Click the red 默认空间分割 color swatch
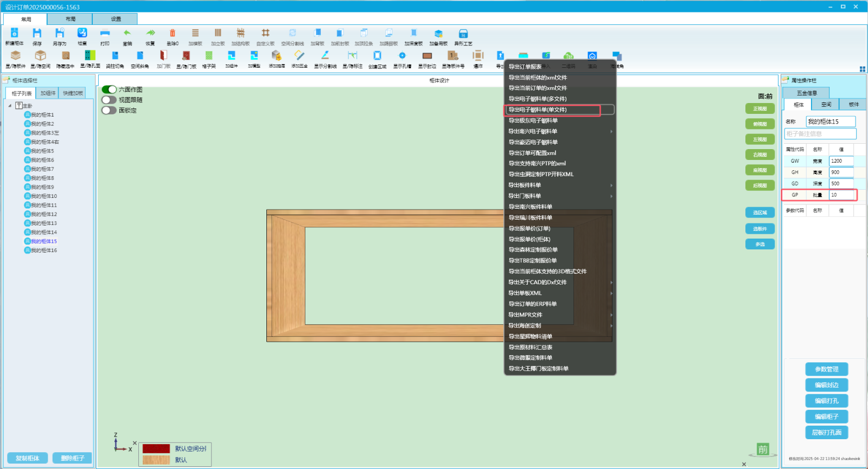This screenshot has width=868, height=469. pyautogui.click(x=156, y=449)
